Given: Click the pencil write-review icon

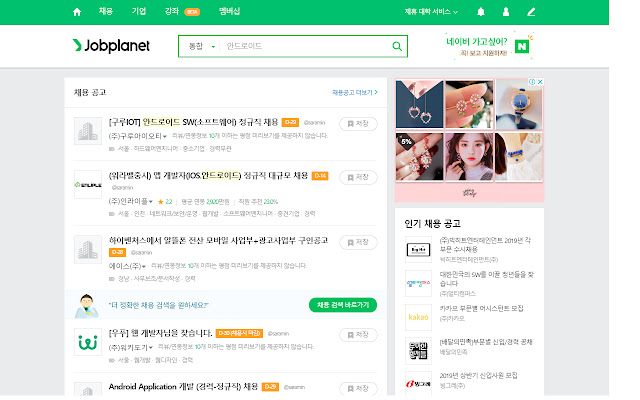Looking at the screenshot, I should click(x=531, y=12).
